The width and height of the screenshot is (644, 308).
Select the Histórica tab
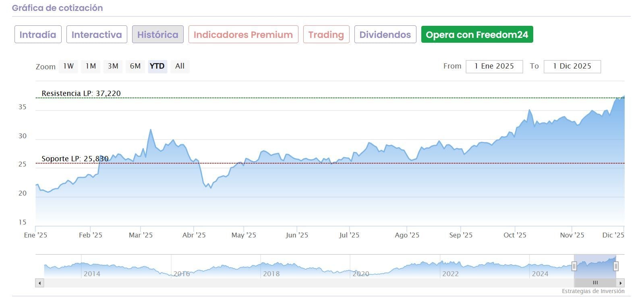pos(158,35)
